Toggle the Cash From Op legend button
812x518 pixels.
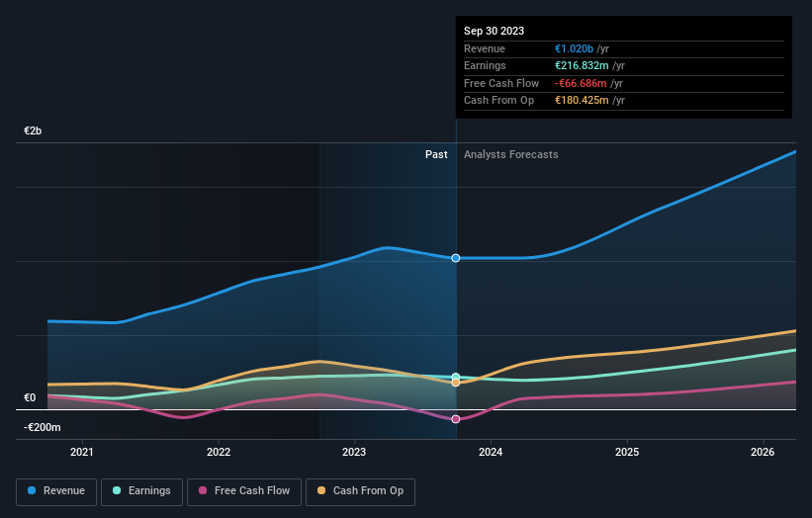[360, 491]
